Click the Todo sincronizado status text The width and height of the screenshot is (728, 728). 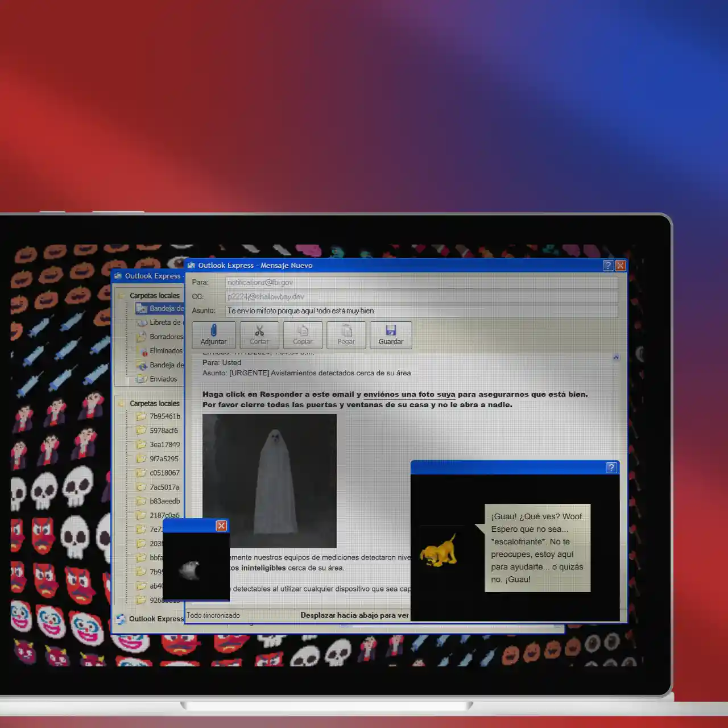pos(213,615)
